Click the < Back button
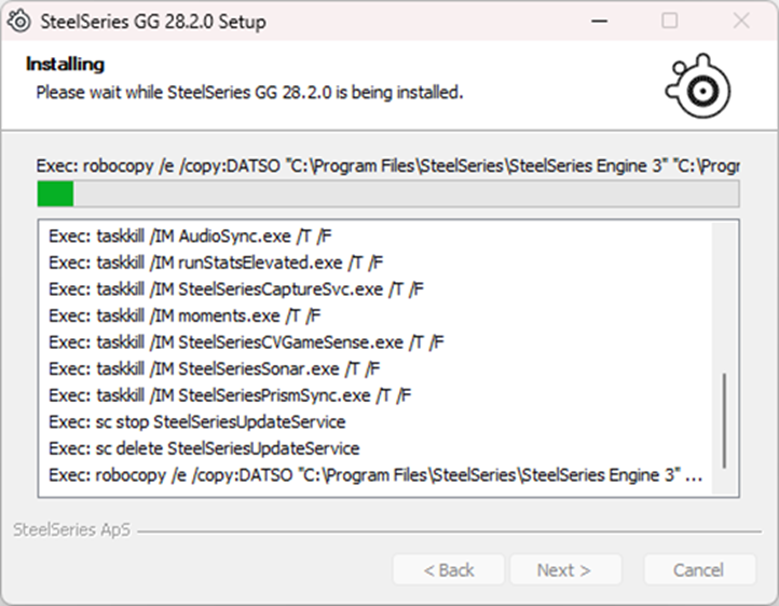The width and height of the screenshot is (779, 606). (x=449, y=570)
